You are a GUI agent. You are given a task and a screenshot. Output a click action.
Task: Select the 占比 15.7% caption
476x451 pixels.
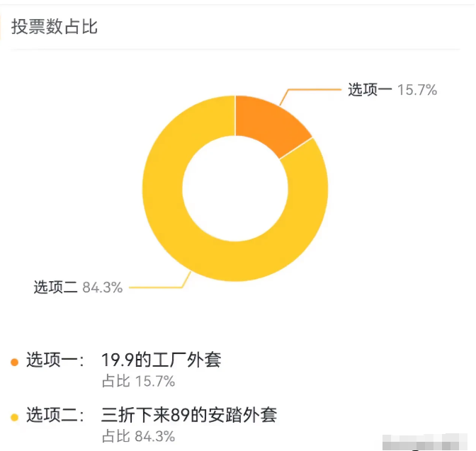138,381
